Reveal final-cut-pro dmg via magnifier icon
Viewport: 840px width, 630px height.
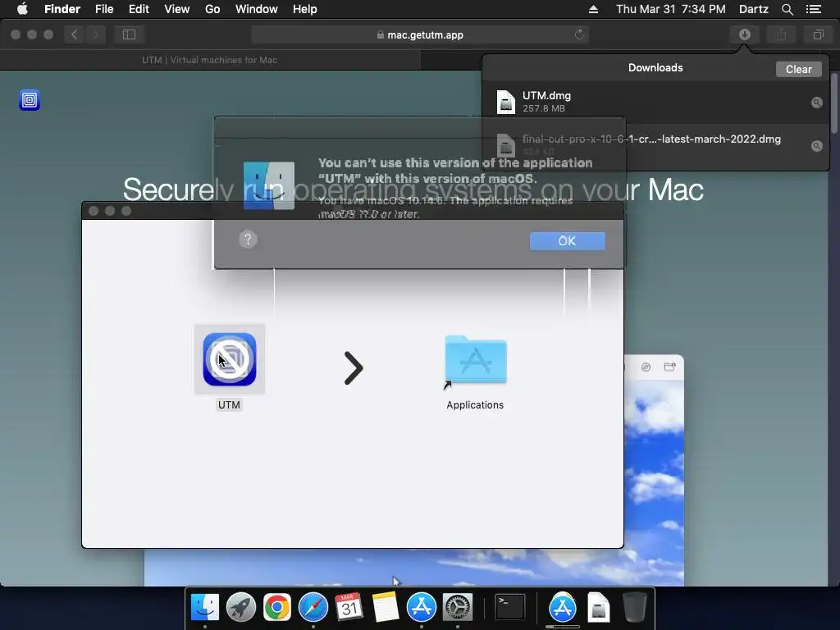point(816,146)
